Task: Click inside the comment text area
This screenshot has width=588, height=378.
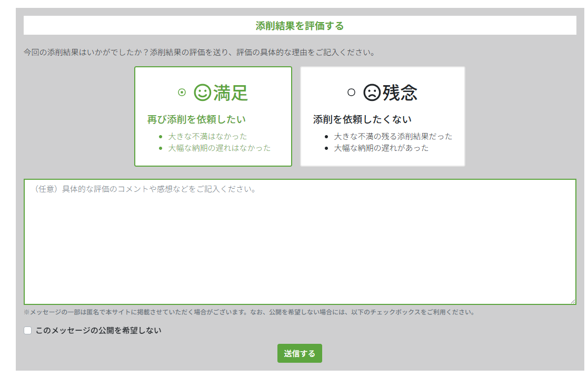Action: tap(300, 242)
